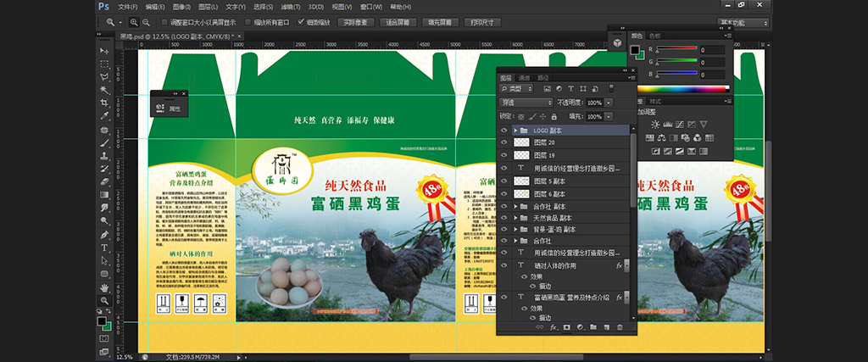This screenshot has width=868, height=362.
Task: Enable zoom all windows checkbox
Action: click(248, 23)
